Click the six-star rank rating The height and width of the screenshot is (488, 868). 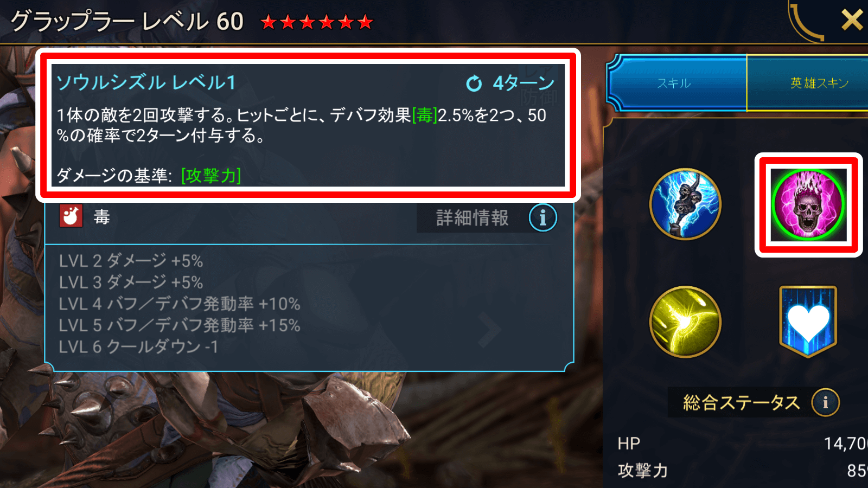(317, 22)
